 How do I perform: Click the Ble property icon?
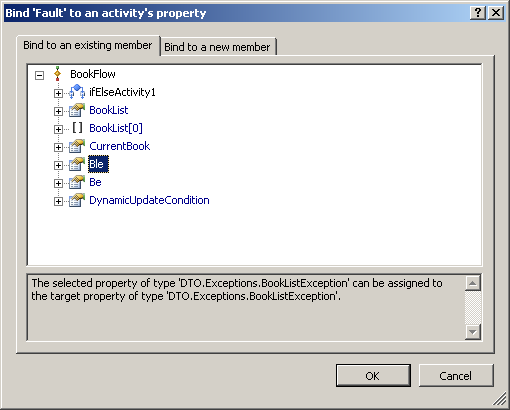[77, 164]
